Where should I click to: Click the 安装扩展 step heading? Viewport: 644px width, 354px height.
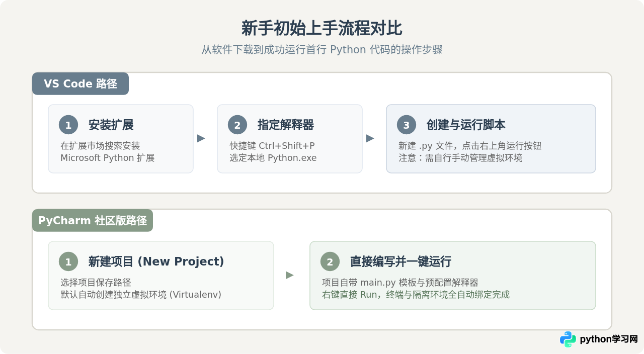pyautogui.click(x=111, y=125)
